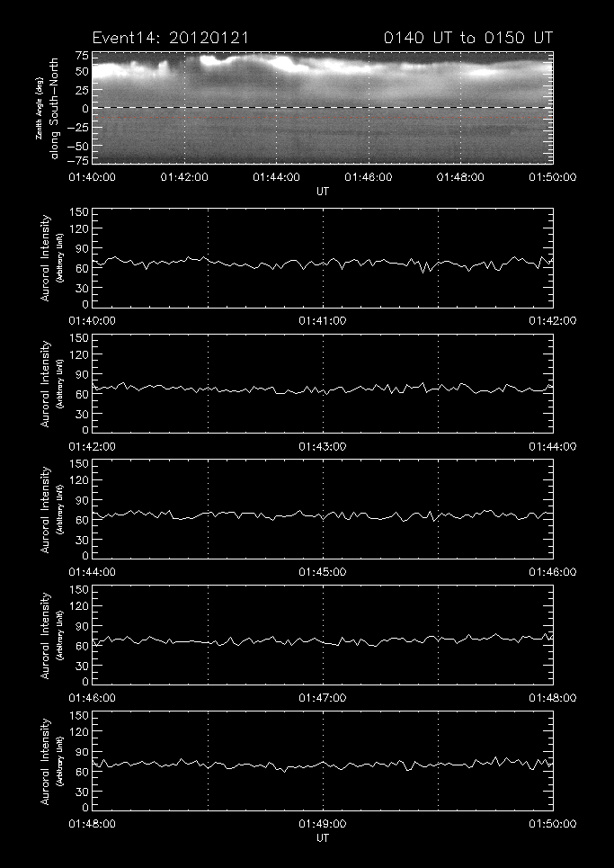
Task: Click the keogram grayscale aurora image
Action: point(323,108)
